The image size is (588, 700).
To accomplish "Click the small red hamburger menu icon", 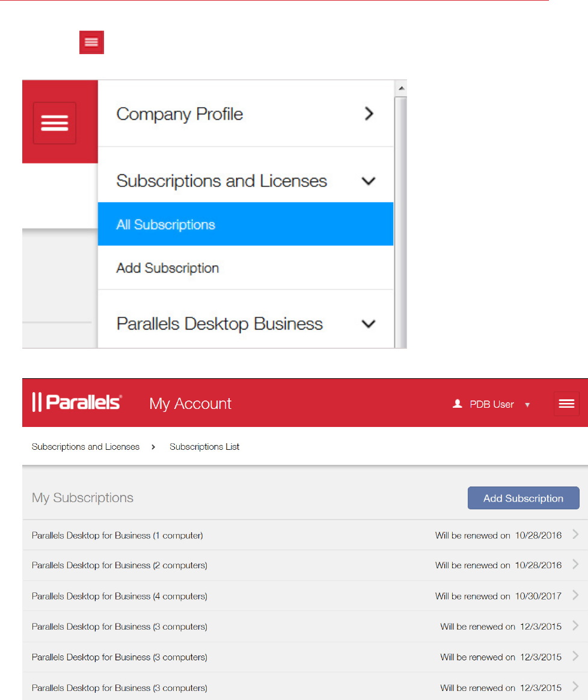I will [91, 43].
